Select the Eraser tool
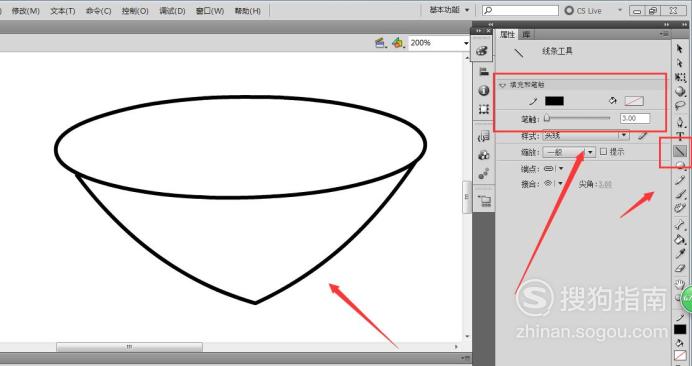The image size is (692, 366). click(680, 268)
